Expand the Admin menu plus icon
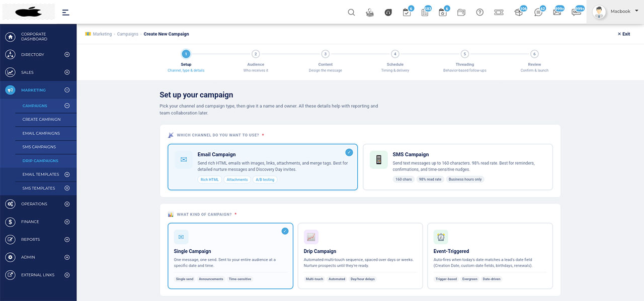Screen dimensions: 644x301 pyautogui.click(x=67, y=257)
